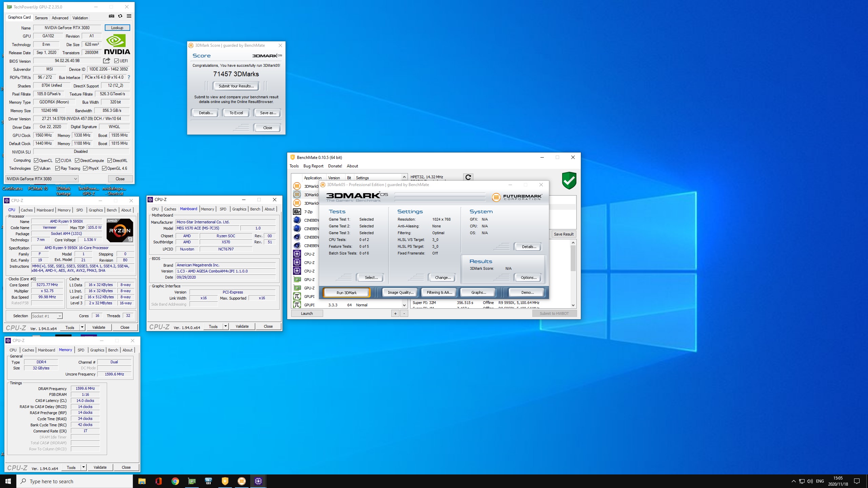Open Socket #1 selection dropdown
This screenshot has height=488, width=868.
(x=47, y=316)
